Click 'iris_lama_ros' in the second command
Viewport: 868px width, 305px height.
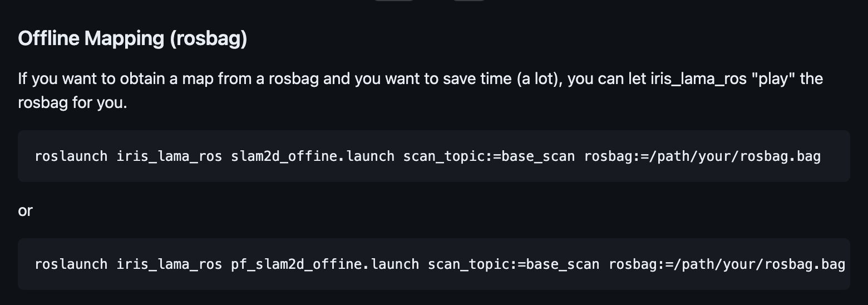click(170, 264)
